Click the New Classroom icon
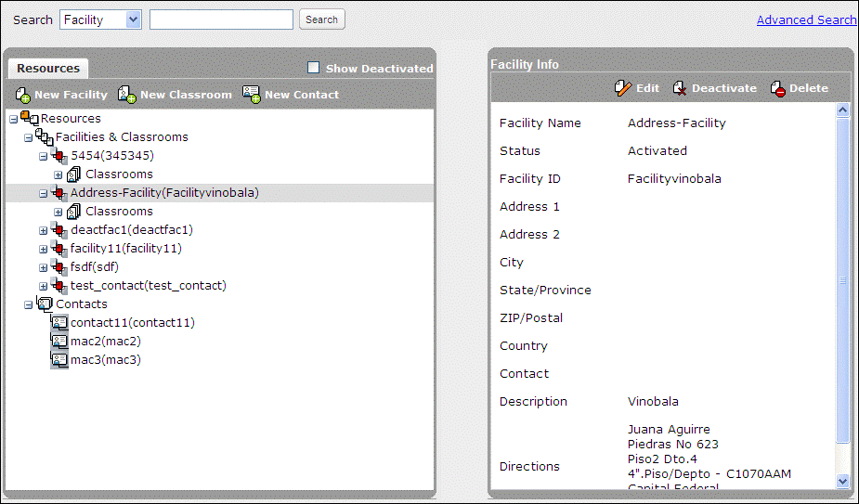This screenshot has height=504, width=859. click(x=127, y=95)
